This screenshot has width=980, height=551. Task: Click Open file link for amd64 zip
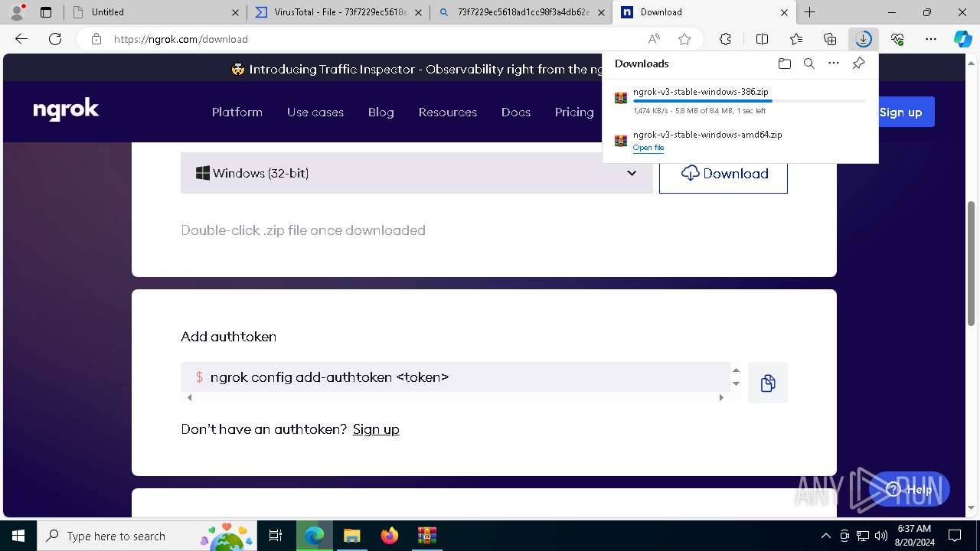tap(648, 148)
